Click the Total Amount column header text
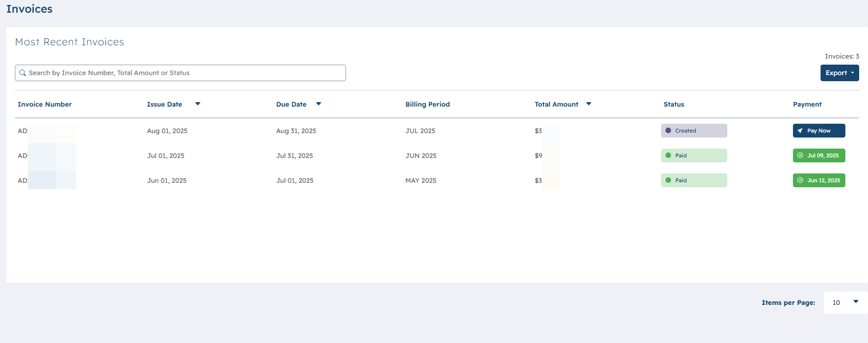The width and height of the screenshot is (868, 343). 556,104
